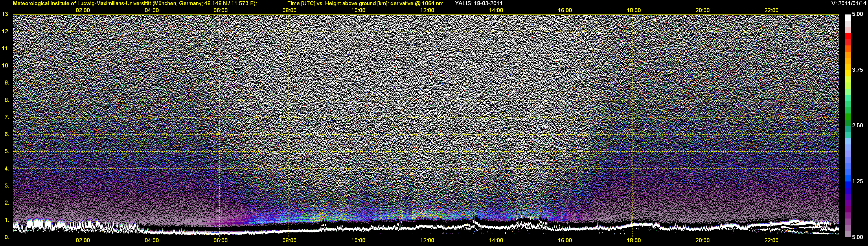
Task: Click the 06:00 label on the bottom time axis
Action: (x=220, y=241)
